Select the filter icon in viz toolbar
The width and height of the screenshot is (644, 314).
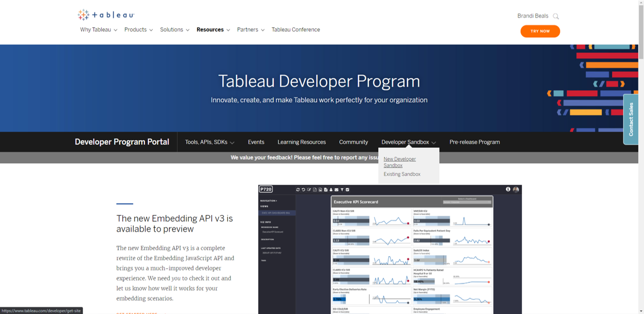point(342,189)
